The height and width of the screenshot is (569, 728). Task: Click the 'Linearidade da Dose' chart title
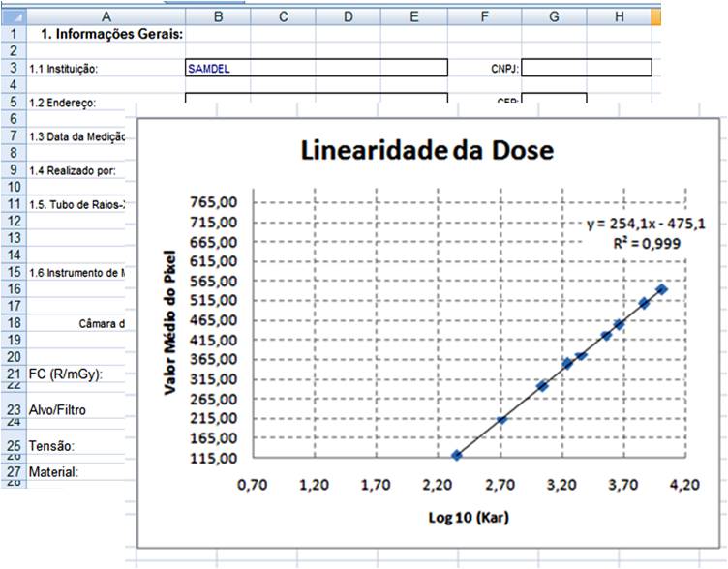coord(427,152)
